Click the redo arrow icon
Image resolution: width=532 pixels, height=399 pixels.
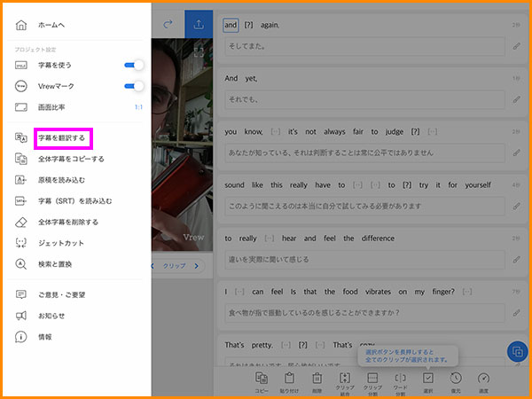(168, 24)
